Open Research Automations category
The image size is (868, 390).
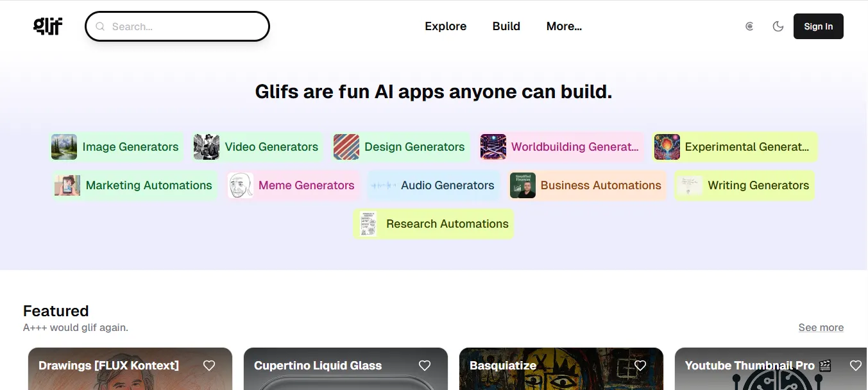point(434,224)
